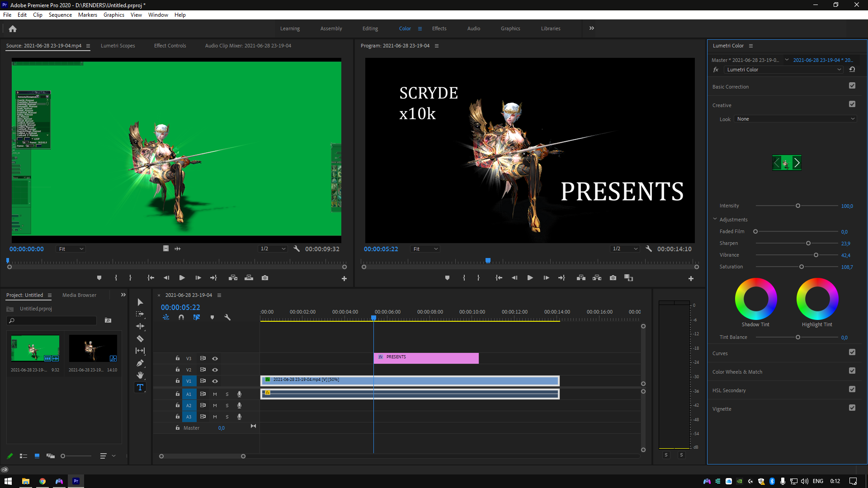868x488 pixels.
Task: Select the Hand tool
Action: (140, 375)
